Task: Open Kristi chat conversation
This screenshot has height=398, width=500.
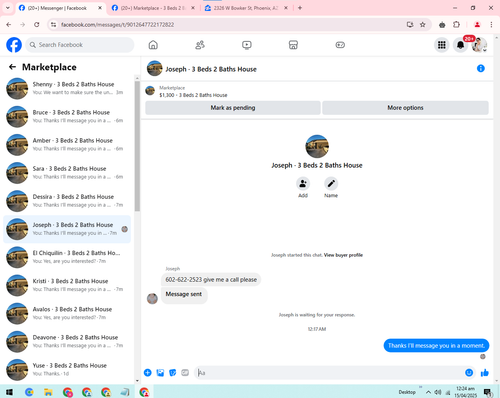Action: pyautogui.click(x=67, y=285)
